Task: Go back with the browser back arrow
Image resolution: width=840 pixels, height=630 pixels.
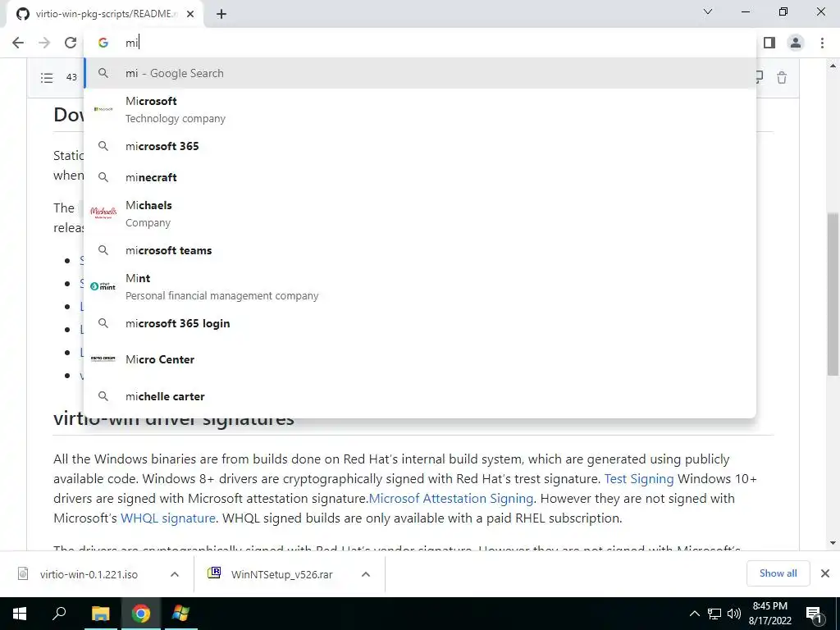Action: [18, 43]
